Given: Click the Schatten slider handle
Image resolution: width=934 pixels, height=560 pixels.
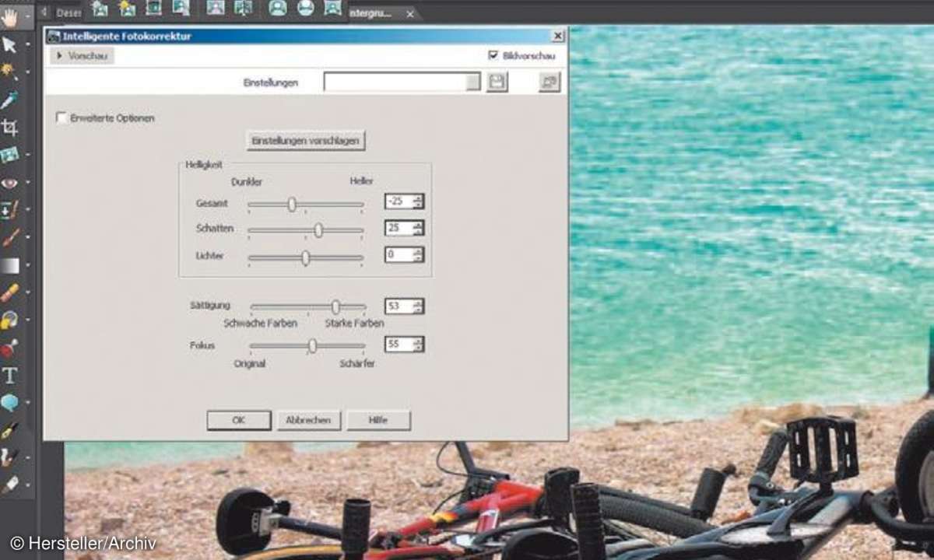Looking at the screenshot, I should 318,230.
